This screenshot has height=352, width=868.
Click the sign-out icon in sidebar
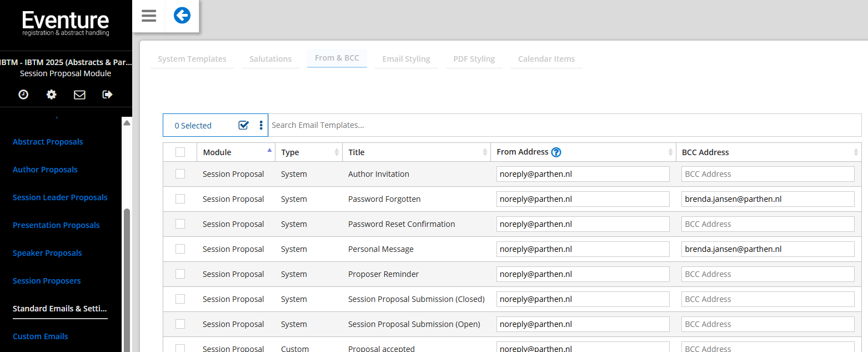pos(108,95)
